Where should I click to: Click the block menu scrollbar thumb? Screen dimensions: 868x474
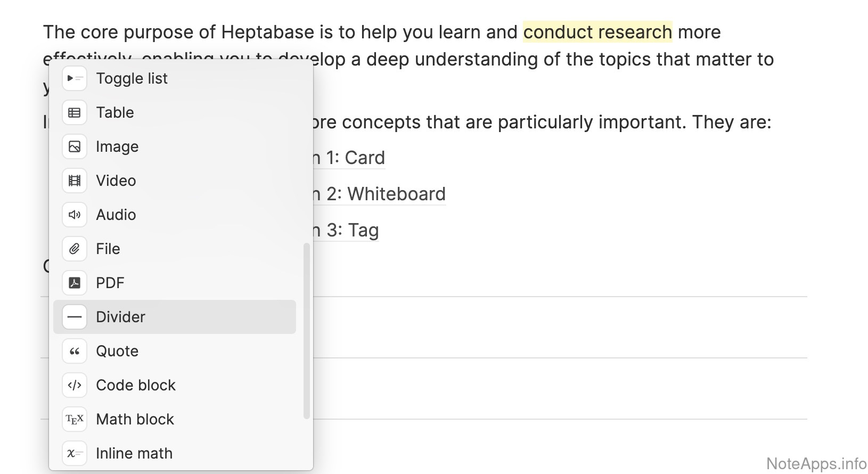[x=306, y=330]
